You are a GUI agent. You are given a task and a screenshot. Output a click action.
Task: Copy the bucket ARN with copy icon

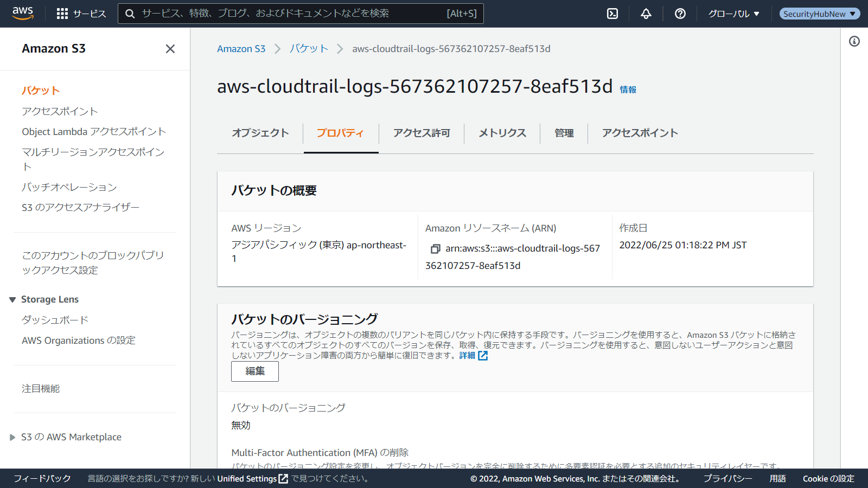click(x=435, y=249)
